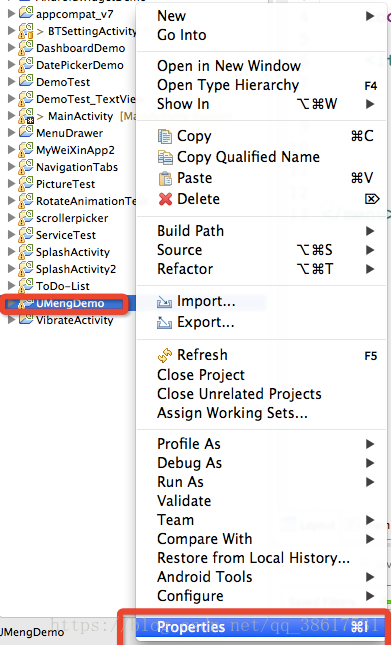The height and width of the screenshot is (645, 391).
Task: Click the Import icon in context menu
Action: coord(164,302)
